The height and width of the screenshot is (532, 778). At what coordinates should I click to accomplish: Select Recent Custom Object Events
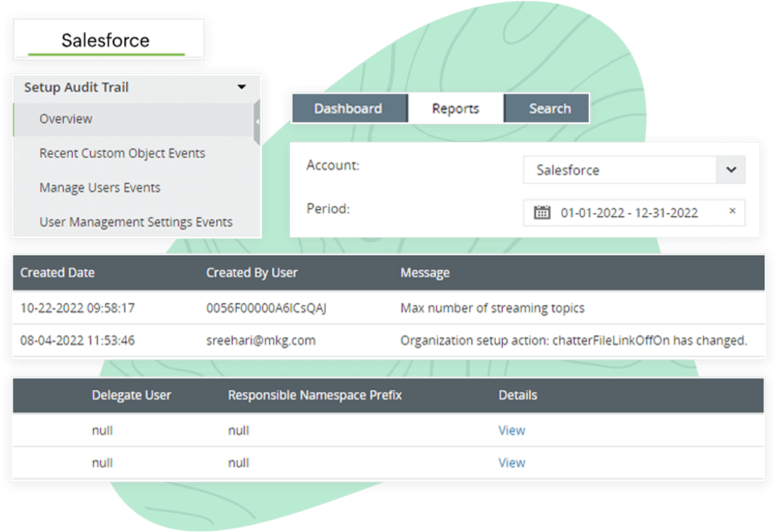tap(122, 153)
